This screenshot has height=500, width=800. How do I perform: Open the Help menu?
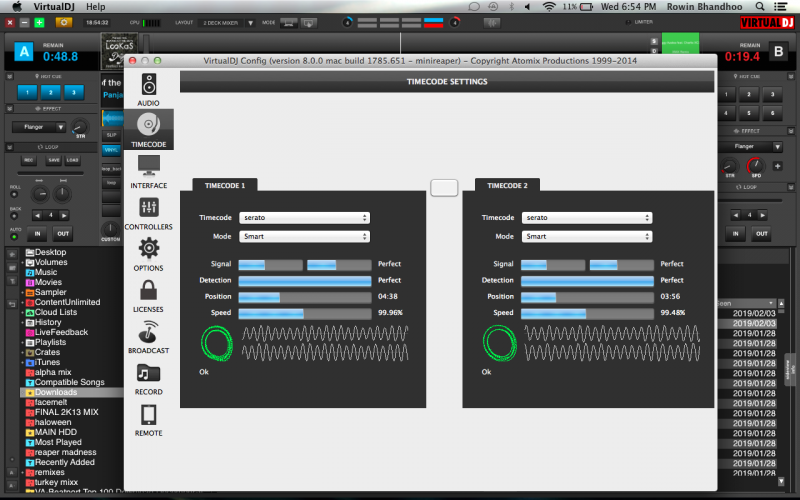tap(95, 7)
